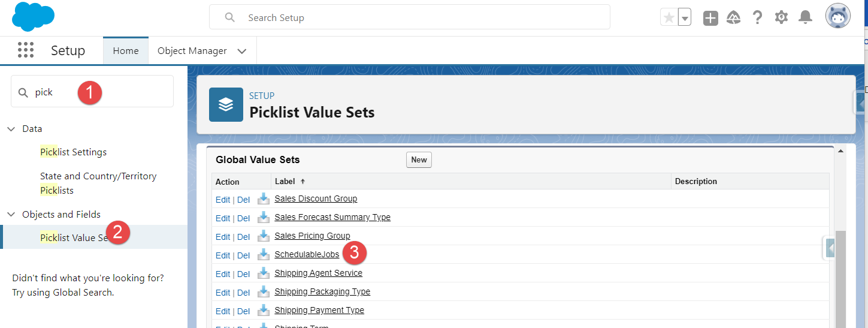
Task: Open the global actions plus icon
Action: (x=710, y=18)
